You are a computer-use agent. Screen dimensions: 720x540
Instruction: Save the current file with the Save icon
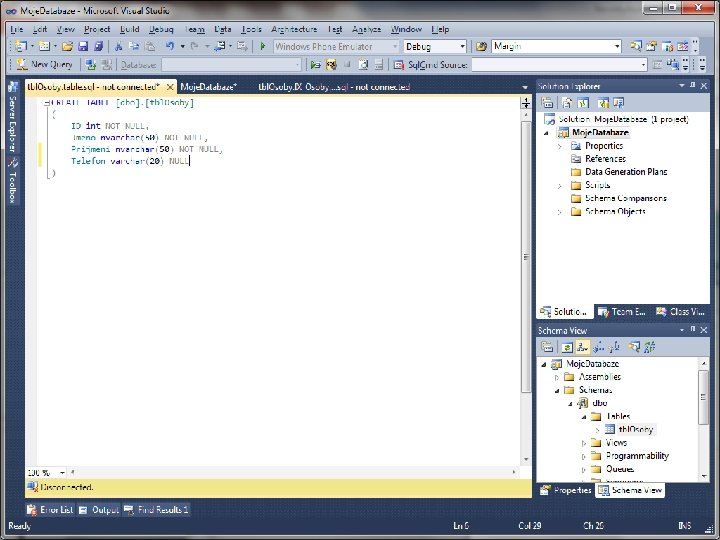[x=83, y=46]
